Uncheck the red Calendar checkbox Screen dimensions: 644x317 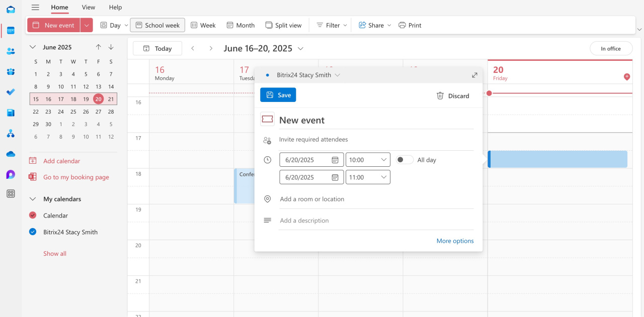tap(33, 216)
